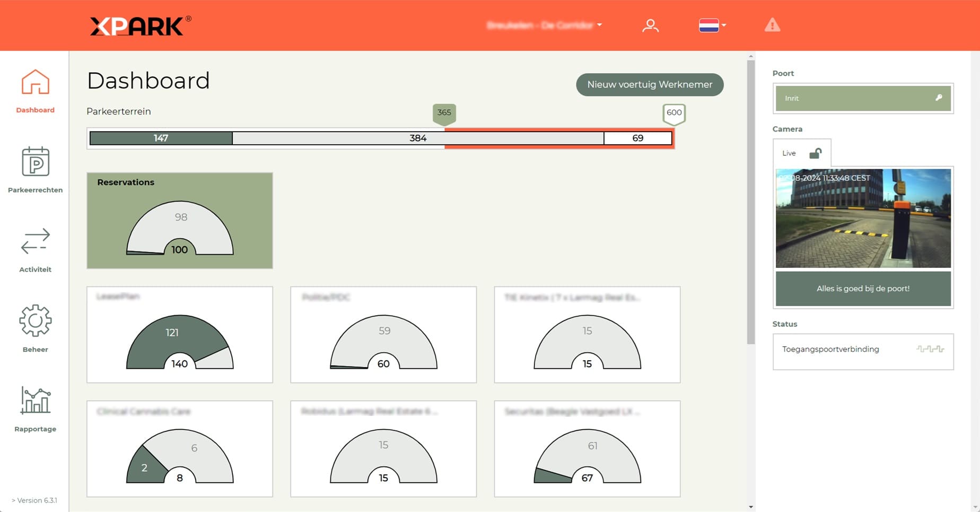Click the Parkeerterrein occupancy bar segment 147
The width and height of the screenshot is (980, 512).
point(161,138)
